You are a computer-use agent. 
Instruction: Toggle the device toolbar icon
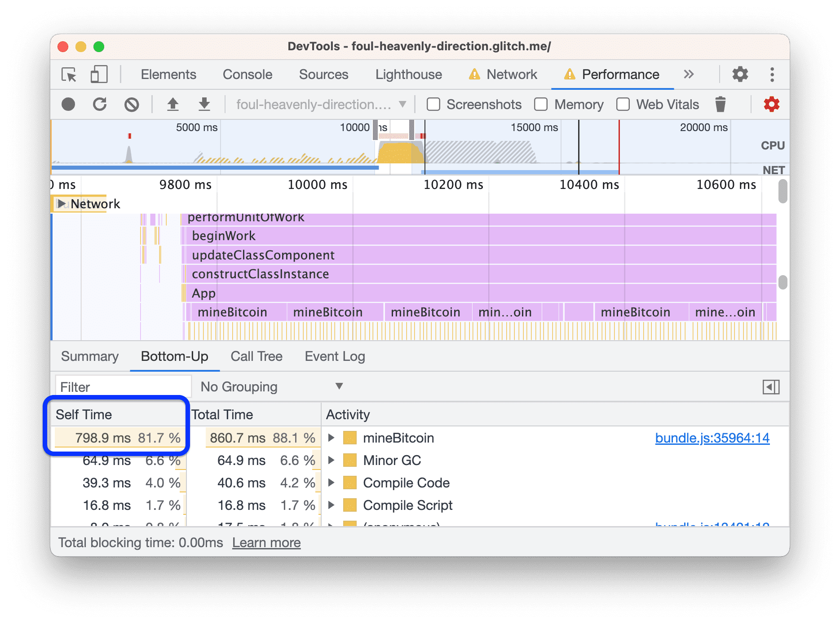pos(99,75)
